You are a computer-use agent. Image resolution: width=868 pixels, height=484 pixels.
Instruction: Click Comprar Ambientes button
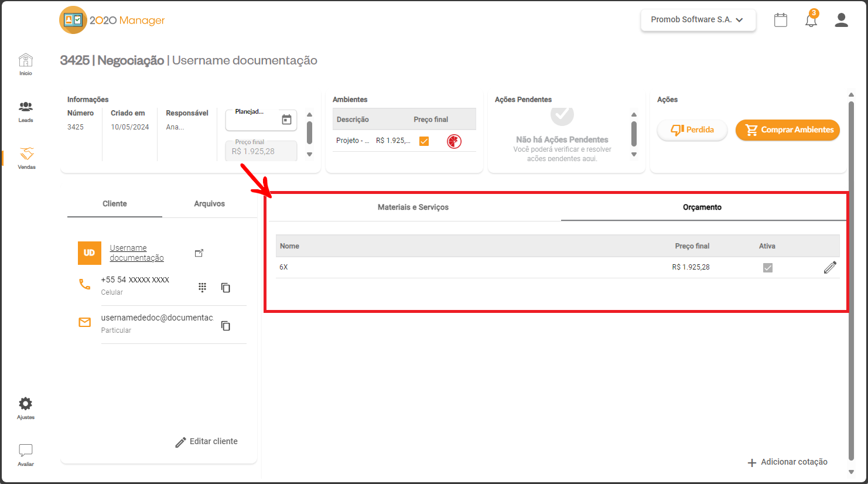788,130
